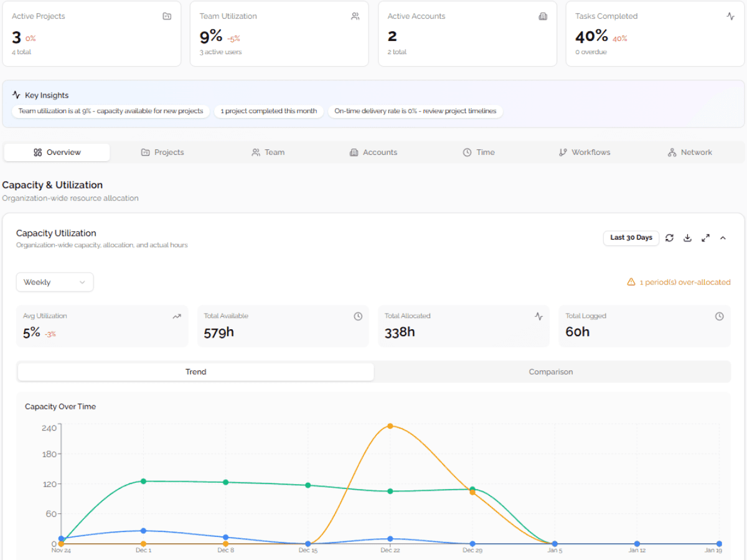Open the Weekly interval dropdown
Image resolution: width=747 pixels, height=560 pixels.
(x=55, y=282)
